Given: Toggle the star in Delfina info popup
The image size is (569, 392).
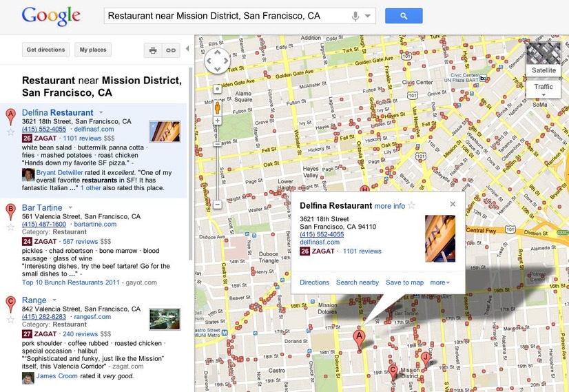Looking at the screenshot, I should coord(411,205).
